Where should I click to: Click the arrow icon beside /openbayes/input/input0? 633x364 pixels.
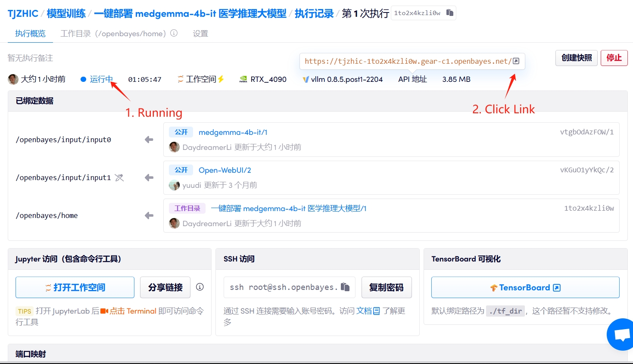point(149,140)
